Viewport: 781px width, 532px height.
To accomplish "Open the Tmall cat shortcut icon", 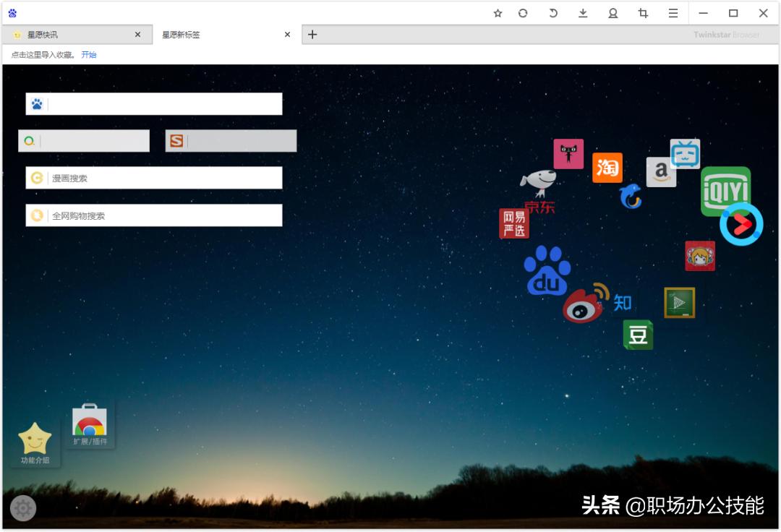I will (568, 153).
